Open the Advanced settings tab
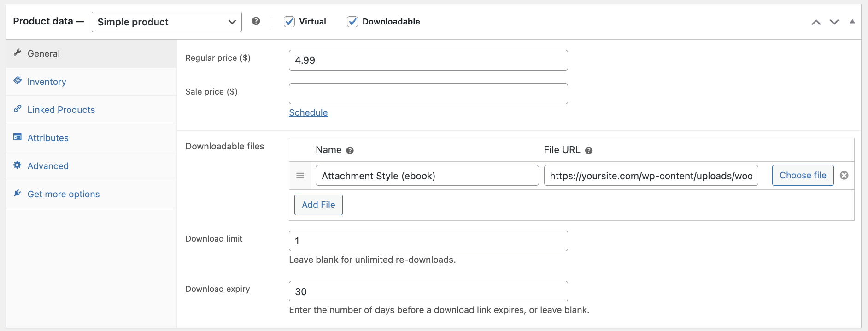This screenshot has height=331, width=868. (x=48, y=166)
